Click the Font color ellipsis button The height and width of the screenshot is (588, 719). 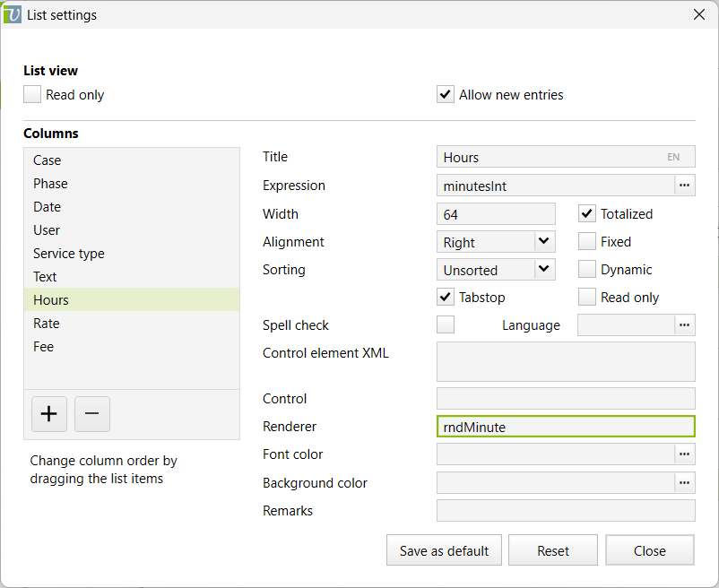click(685, 454)
